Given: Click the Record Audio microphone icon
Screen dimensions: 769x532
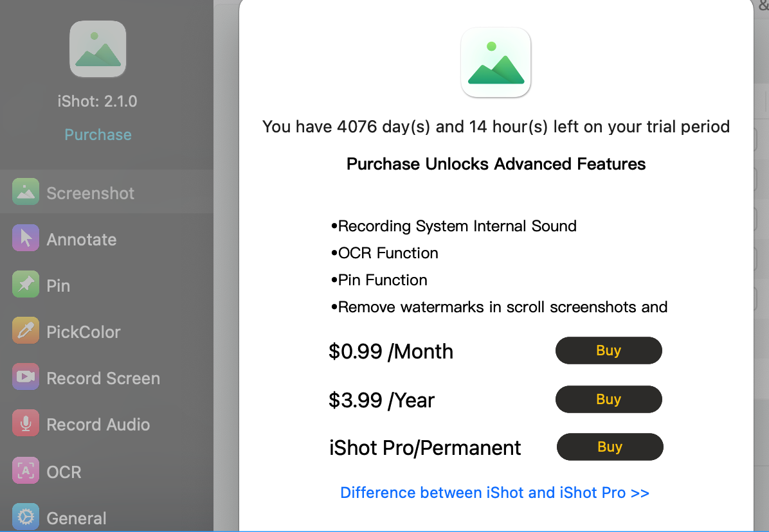Looking at the screenshot, I should (x=26, y=423).
